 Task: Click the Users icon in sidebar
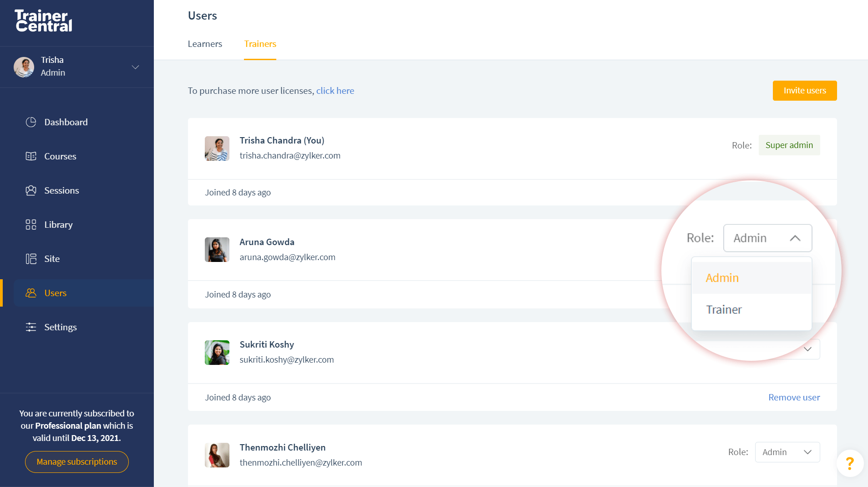click(x=31, y=293)
